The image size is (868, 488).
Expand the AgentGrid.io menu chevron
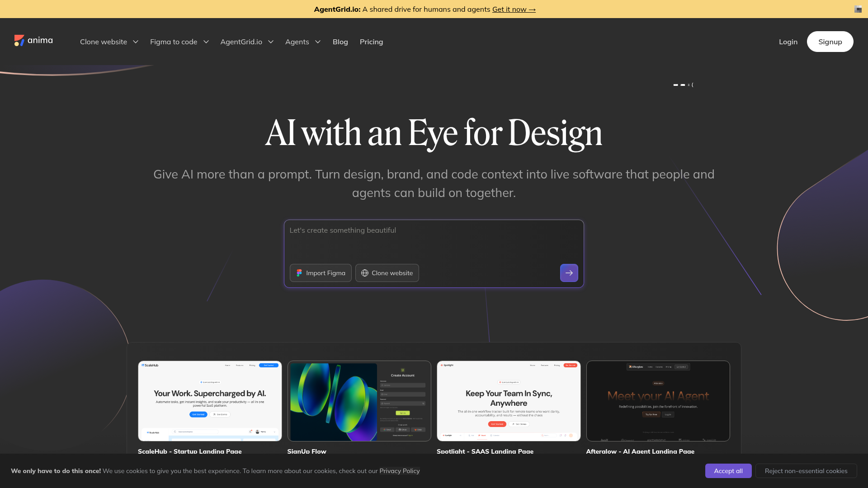[271, 42]
